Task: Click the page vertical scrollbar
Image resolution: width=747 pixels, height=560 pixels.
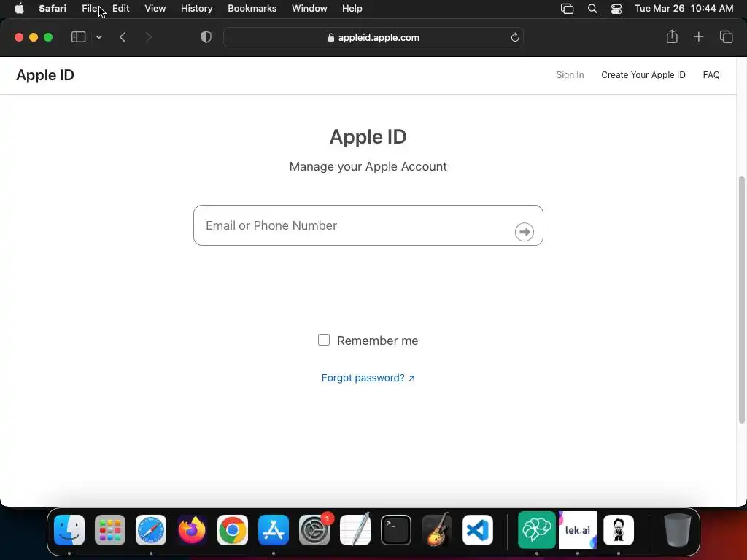Action: tap(741, 300)
